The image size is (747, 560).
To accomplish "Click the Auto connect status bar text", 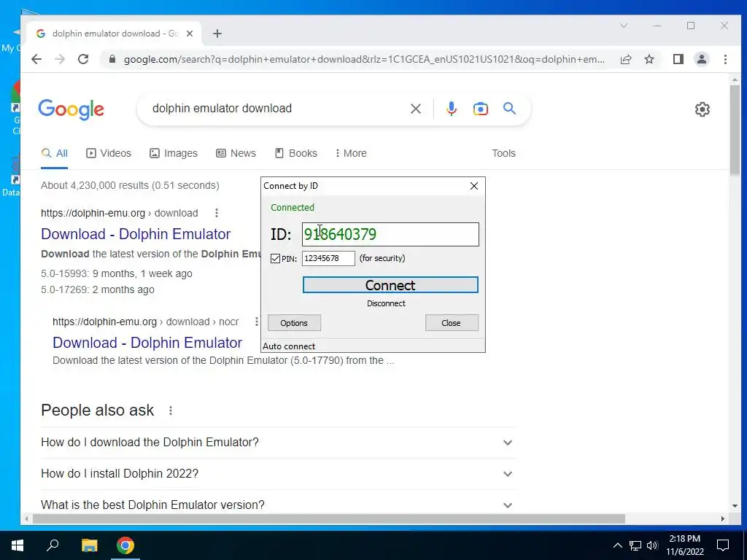I will pyautogui.click(x=289, y=346).
